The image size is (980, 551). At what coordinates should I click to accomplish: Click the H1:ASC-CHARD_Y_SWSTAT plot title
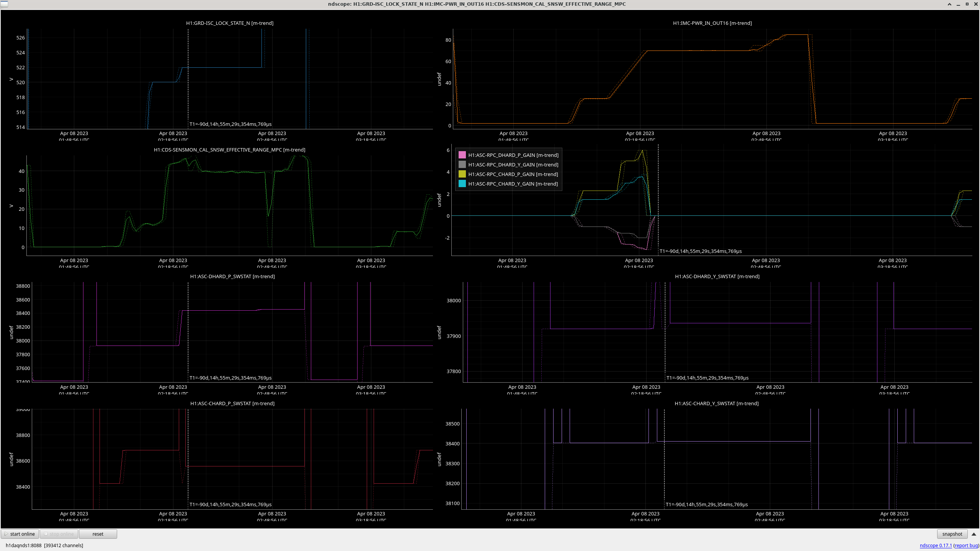(716, 403)
